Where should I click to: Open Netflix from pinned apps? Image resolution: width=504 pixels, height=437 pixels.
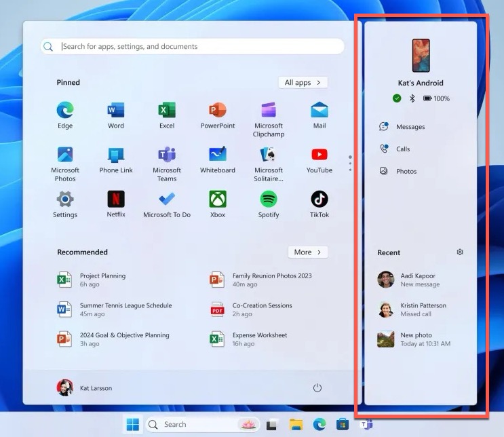click(116, 199)
